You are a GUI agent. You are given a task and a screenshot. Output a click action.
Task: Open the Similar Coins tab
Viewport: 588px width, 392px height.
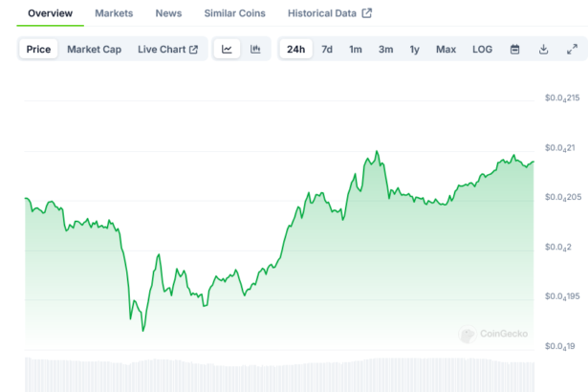[235, 13]
